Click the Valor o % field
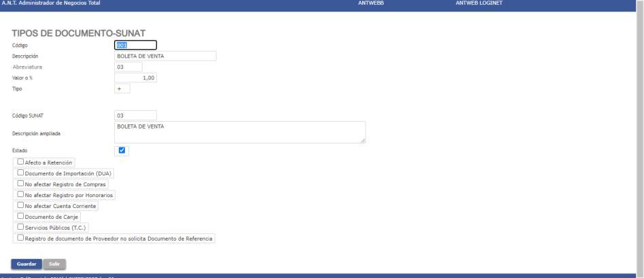This screenshot has width=644, height=278. (x=135, y=77)
